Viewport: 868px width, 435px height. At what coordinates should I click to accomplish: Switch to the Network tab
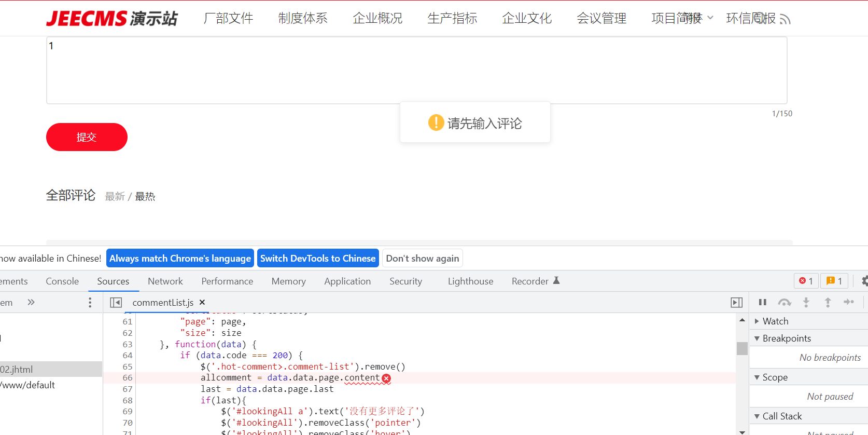tap(165, 281)
